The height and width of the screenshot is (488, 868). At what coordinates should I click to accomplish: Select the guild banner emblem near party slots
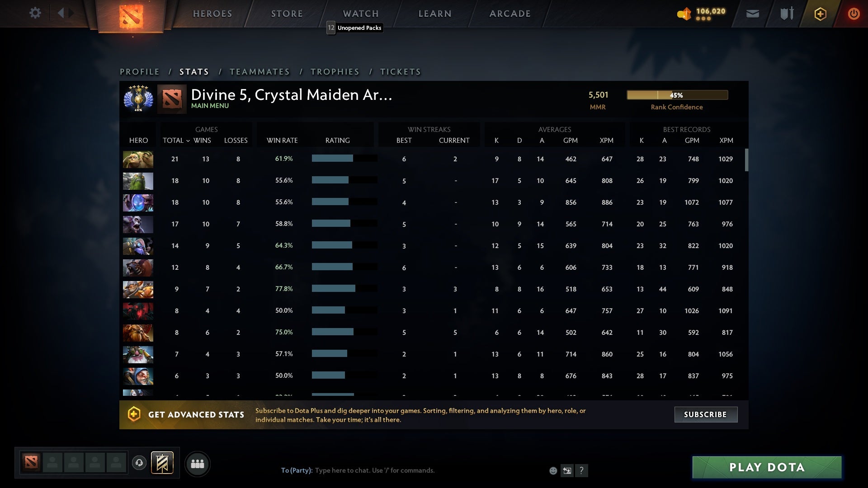163,463
